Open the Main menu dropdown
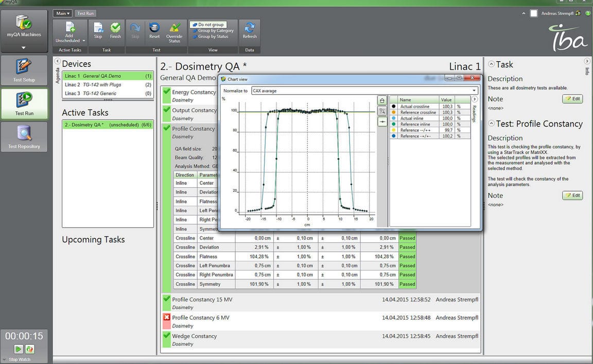 coord(62,13)
